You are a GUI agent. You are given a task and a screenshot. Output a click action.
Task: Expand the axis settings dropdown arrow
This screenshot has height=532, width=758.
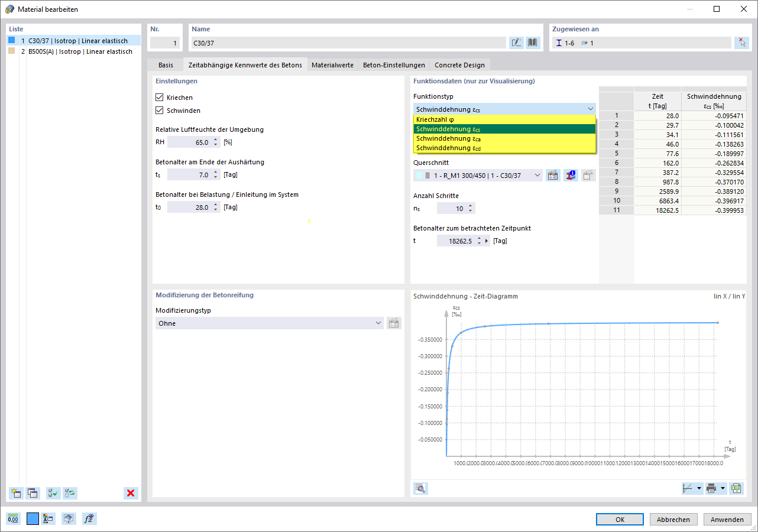[699, 488]
